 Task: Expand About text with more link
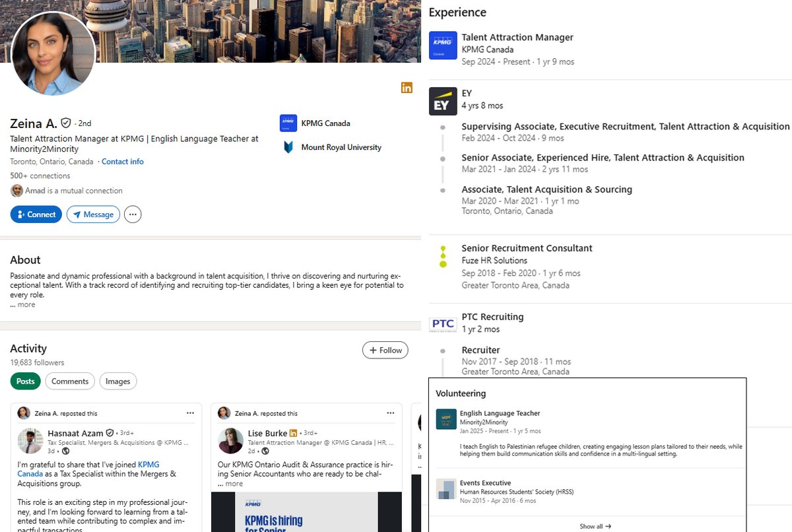(26, 305)
